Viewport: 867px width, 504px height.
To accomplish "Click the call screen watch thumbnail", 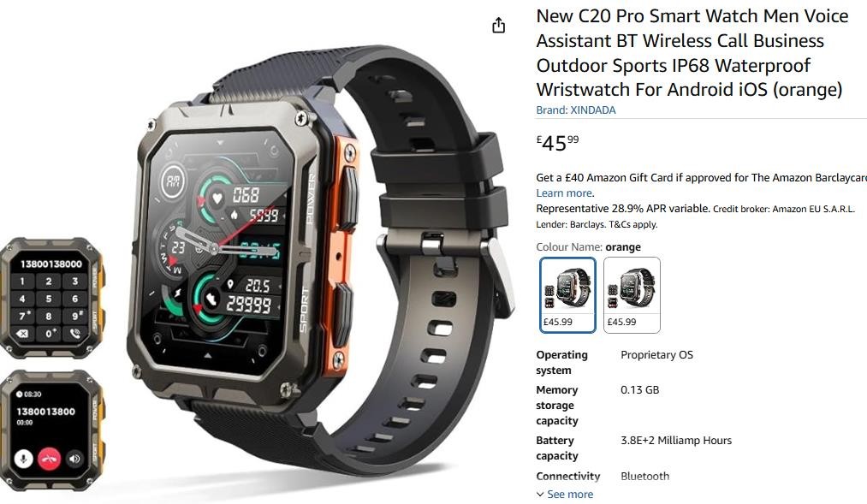I will pyautogui.click(x=51, y=430).
